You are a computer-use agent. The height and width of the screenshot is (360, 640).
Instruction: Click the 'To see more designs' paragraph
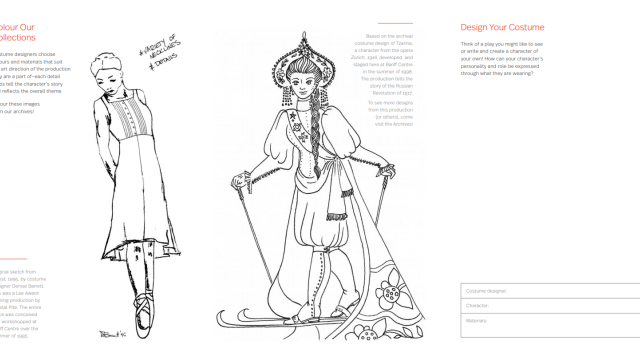(390, 113)
